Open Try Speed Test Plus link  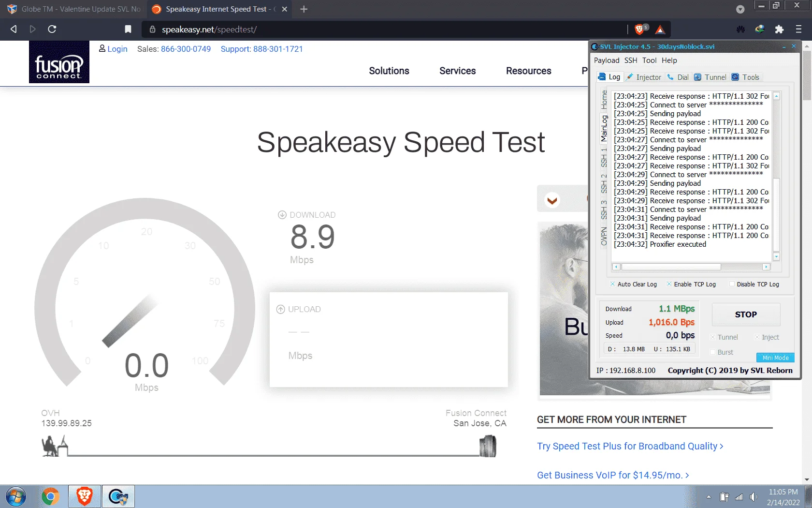pyautogui.click(x=630, y=446)
